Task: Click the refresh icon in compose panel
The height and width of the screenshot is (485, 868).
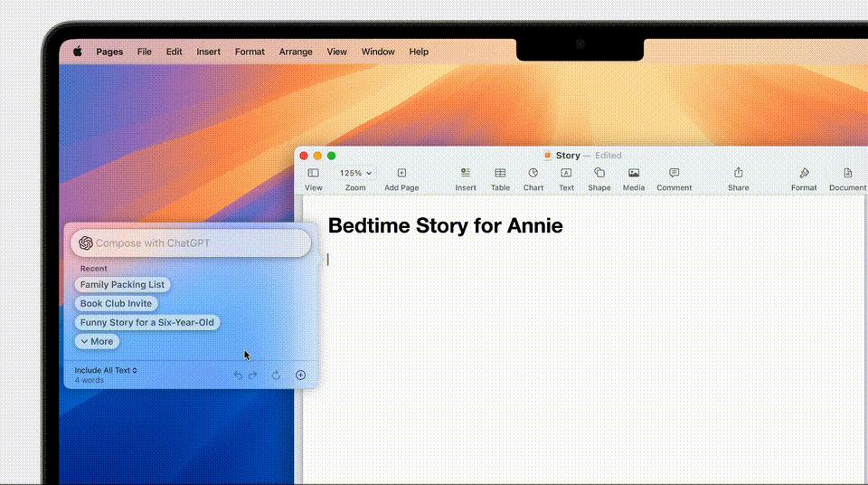Action: pos(276,376)
